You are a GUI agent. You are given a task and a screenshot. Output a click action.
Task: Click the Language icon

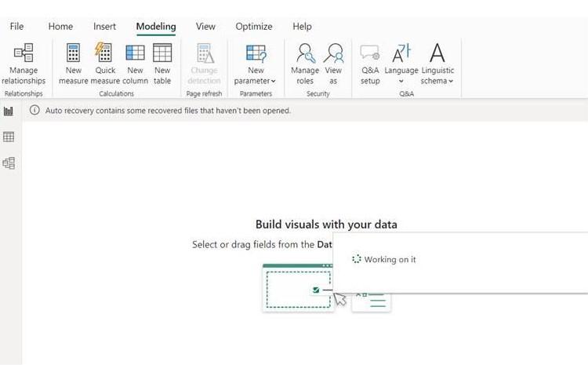coord(401,53)
